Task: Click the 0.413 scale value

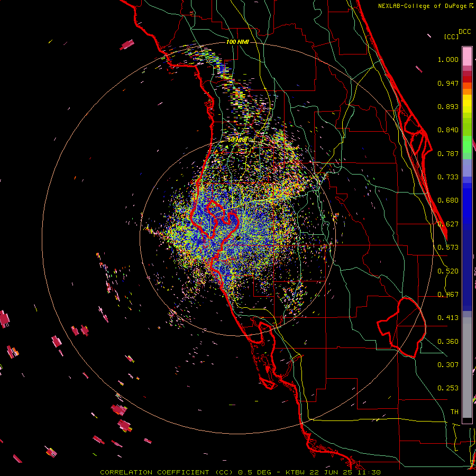Action: coord(448,318)
